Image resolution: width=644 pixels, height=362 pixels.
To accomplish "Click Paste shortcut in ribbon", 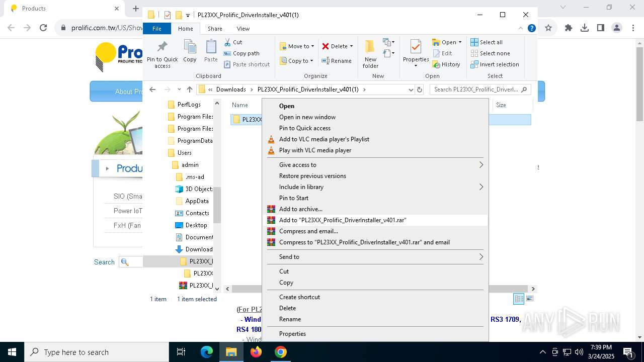I will [x=247, y=64].
